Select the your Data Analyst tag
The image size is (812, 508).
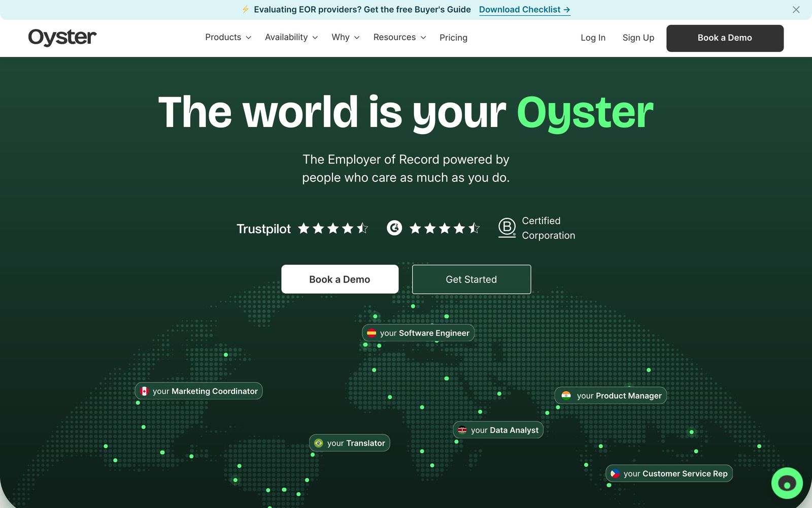coord(498,430)
